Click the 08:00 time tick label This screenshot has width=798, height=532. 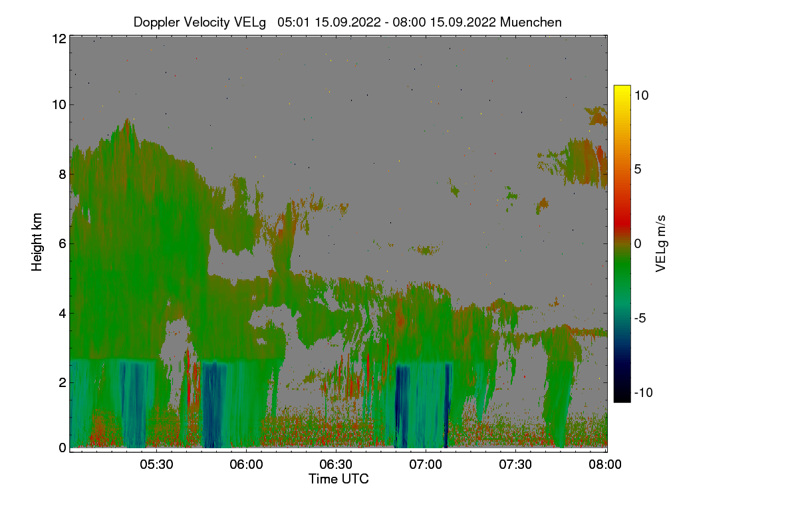click(605, 465)
